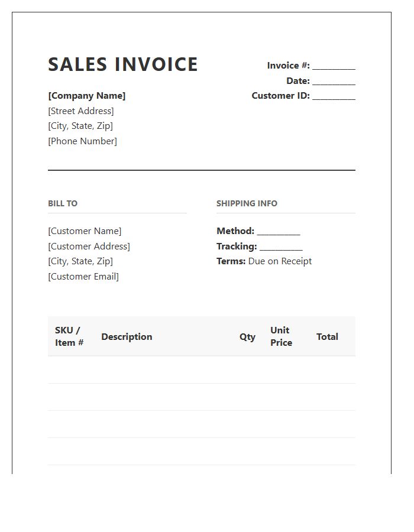The image size is (414, 532).
Task: Click the Method blank line
Action: (279, 232)
